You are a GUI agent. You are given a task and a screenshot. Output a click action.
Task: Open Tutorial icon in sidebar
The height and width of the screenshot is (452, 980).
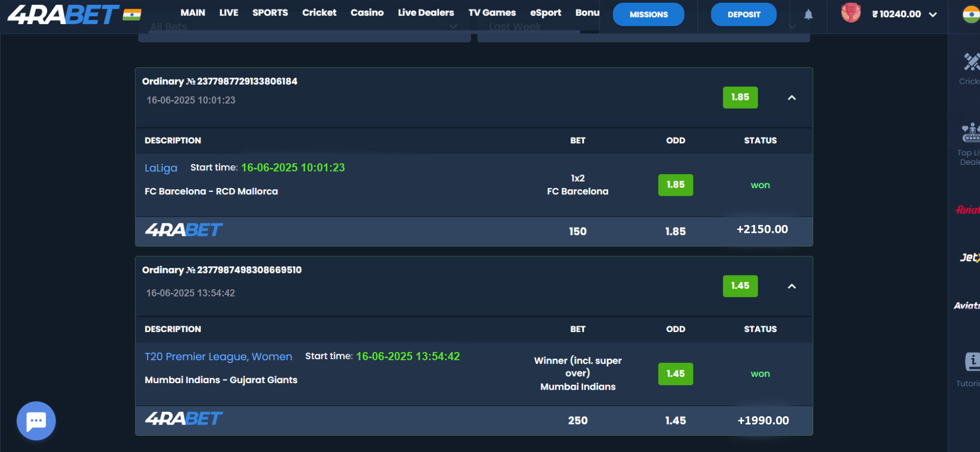[970, 368]
